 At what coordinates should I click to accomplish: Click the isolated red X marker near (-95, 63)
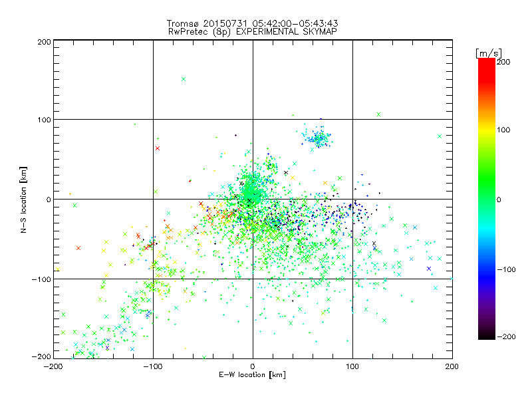(x=158, y=148)
